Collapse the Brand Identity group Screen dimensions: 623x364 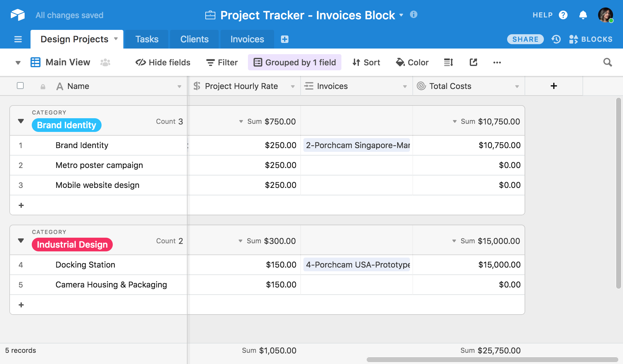pos(21,121)
